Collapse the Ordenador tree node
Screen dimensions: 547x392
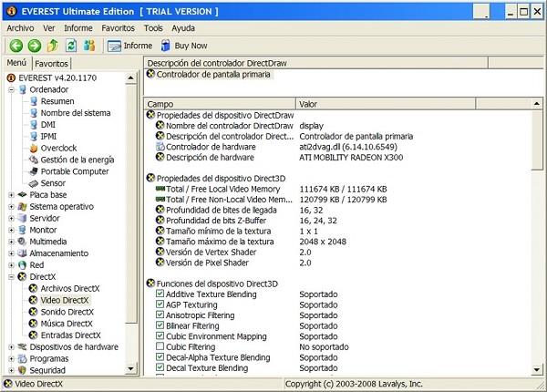[x=11, y=89]
